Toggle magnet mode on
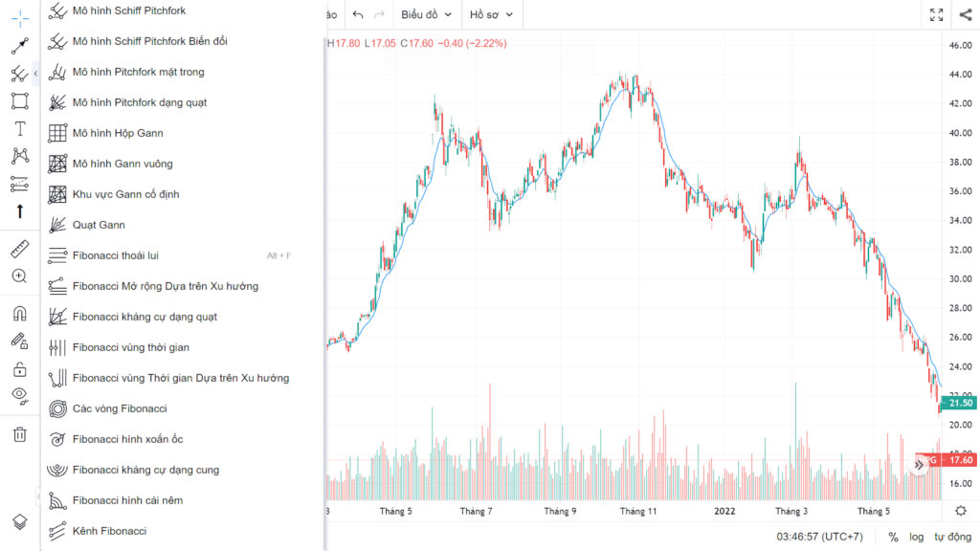The width and height of the screenshot is (980, 551). [19, 313]
